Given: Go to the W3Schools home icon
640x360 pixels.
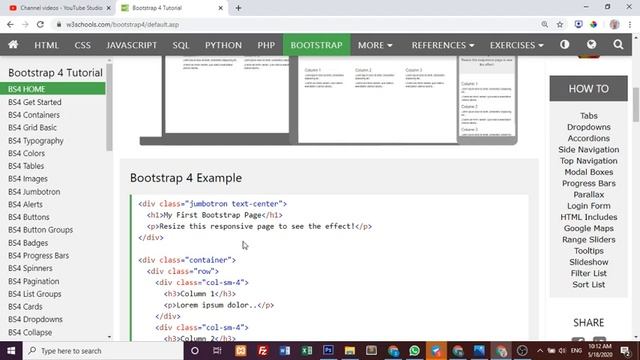Looking at the screenshot, I should click(13, 44).
